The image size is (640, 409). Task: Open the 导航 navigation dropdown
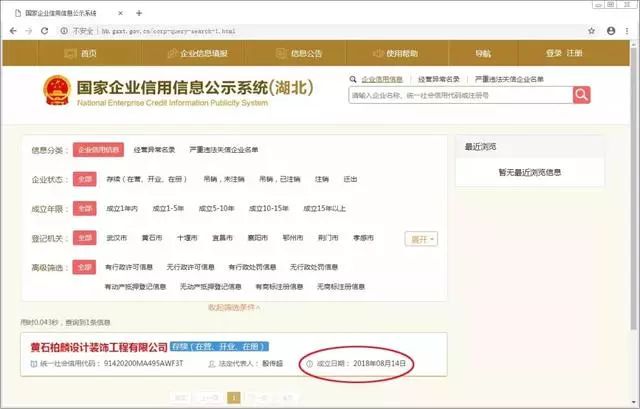click(482, 53)
